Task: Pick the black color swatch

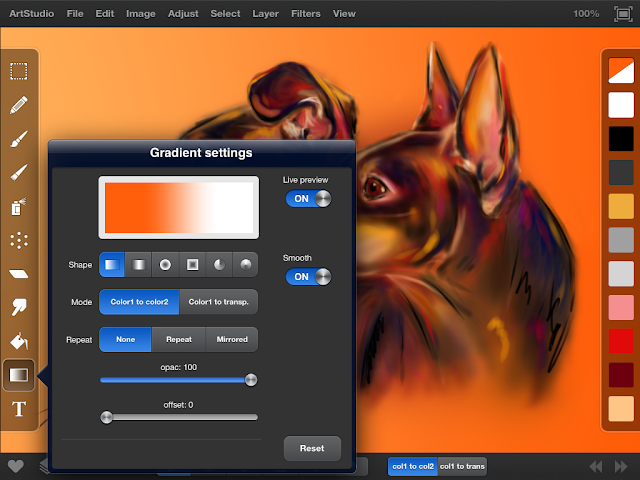Action: (x=621, y=139)
